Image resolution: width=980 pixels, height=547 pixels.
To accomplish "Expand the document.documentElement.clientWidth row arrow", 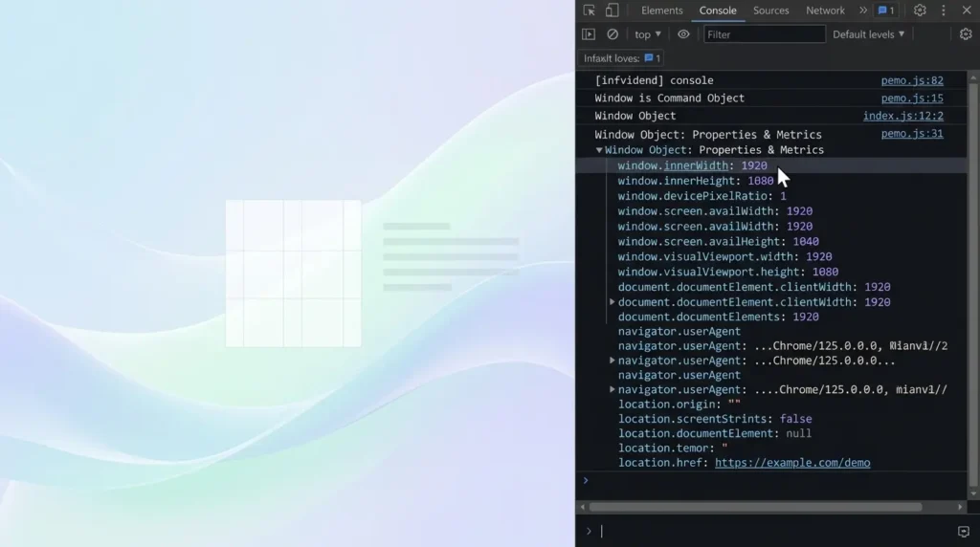I will pos(612,302).
